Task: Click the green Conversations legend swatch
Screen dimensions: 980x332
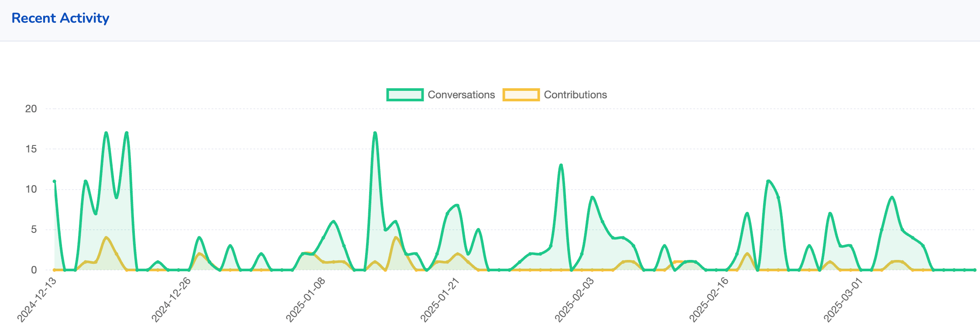Action: 405,95
